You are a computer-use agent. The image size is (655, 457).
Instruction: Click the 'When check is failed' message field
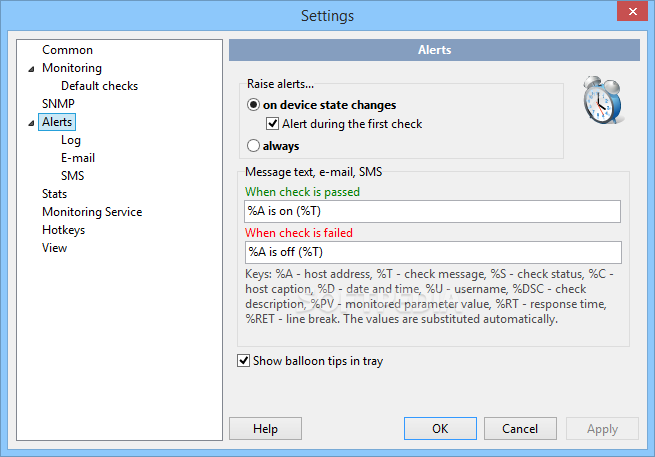pos(433,252)
